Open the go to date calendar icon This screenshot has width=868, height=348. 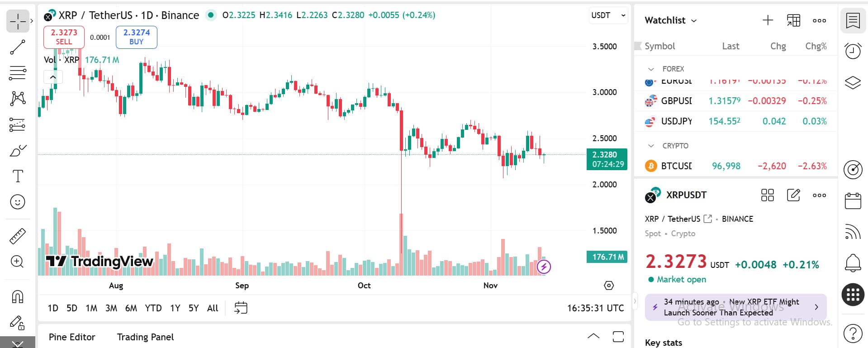(x=241, y=308)
